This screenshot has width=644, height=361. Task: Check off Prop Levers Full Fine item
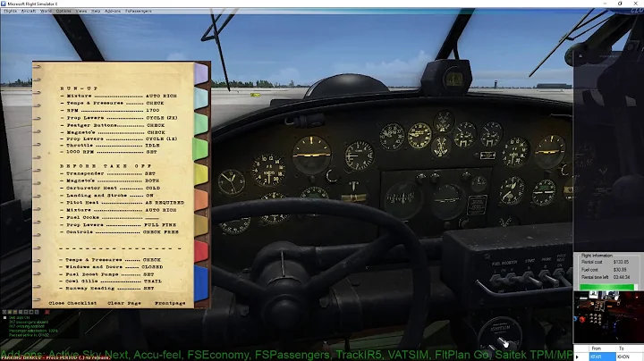point(118,225)
